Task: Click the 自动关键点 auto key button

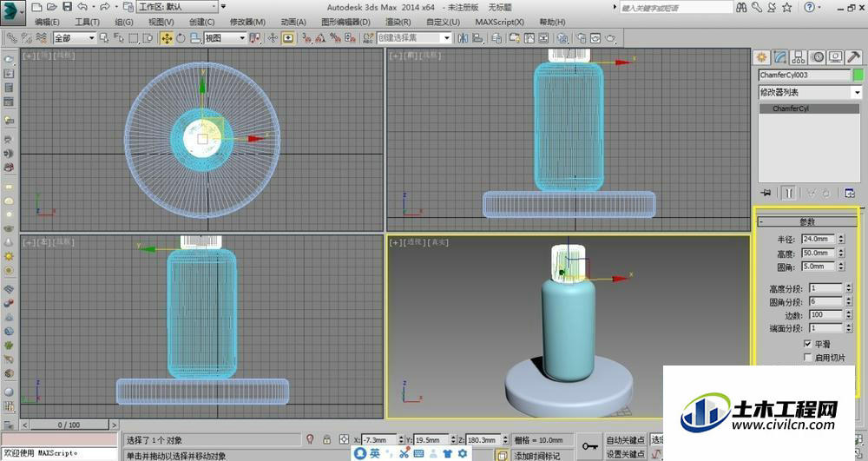Action: click(625, 440)
